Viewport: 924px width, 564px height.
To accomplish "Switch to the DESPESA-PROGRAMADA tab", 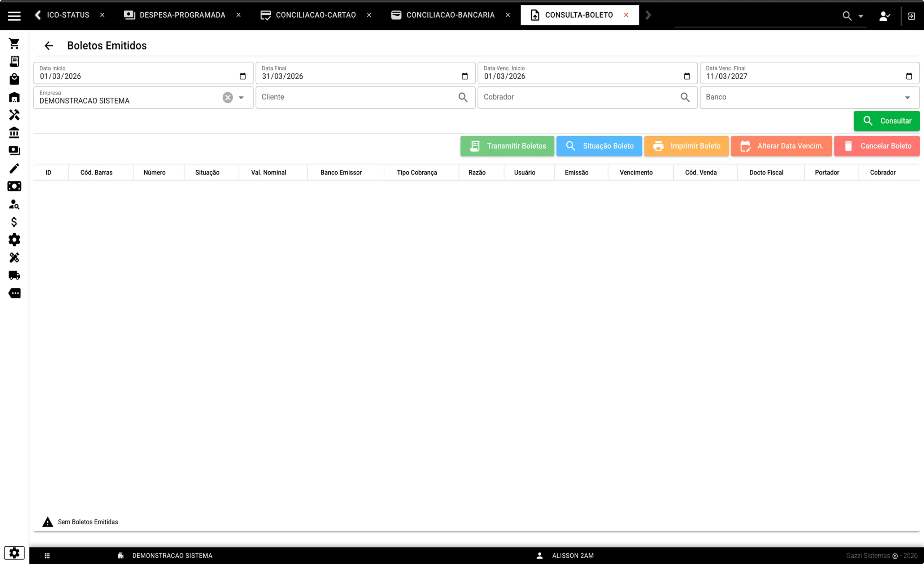I will pyautogui.click(x=182, y=15).
